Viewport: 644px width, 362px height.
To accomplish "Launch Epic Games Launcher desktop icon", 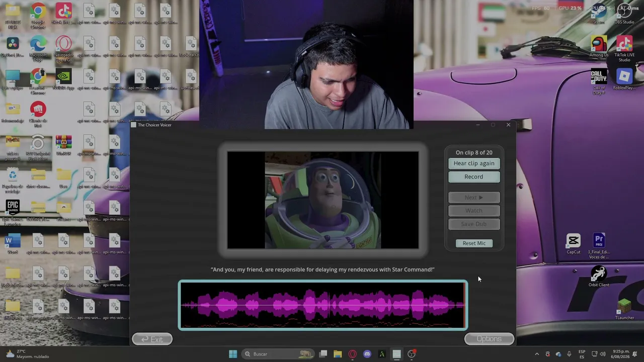I will click(13, 211).
